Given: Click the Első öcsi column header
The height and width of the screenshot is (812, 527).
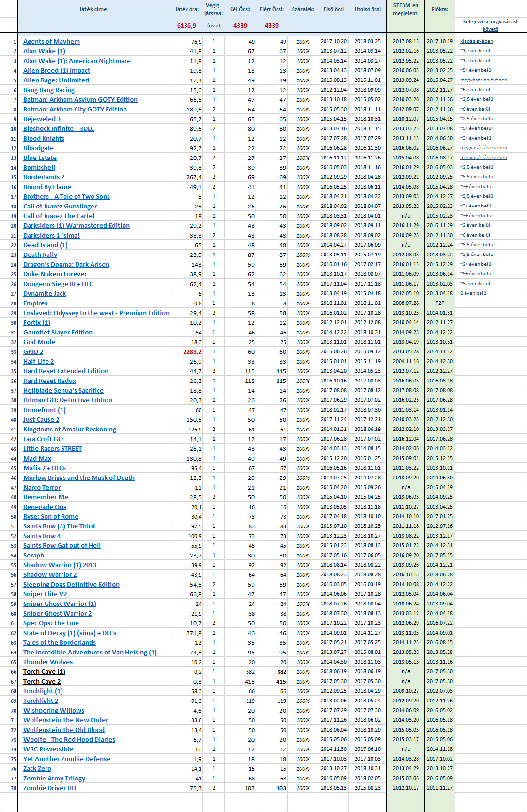Looking at the screenshot, I should [x=334, y=9].
